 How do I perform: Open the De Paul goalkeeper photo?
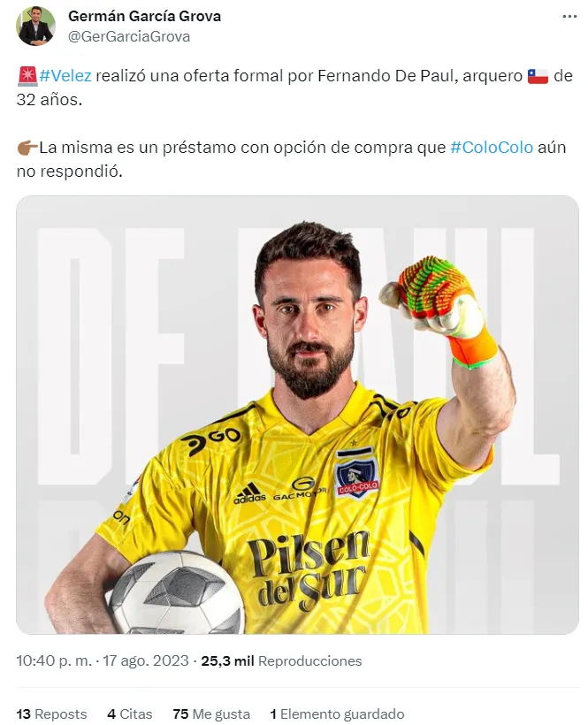pyautogui.click(x=297, y=415)
